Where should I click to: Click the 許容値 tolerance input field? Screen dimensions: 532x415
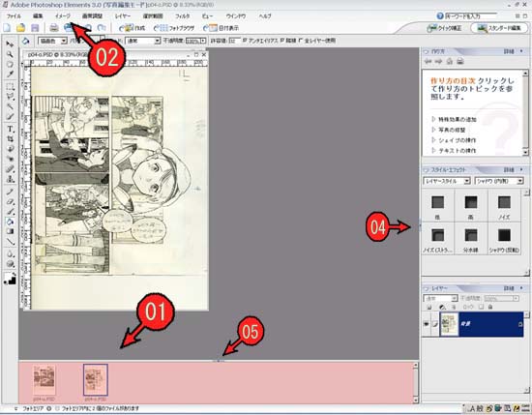(234, 41)
